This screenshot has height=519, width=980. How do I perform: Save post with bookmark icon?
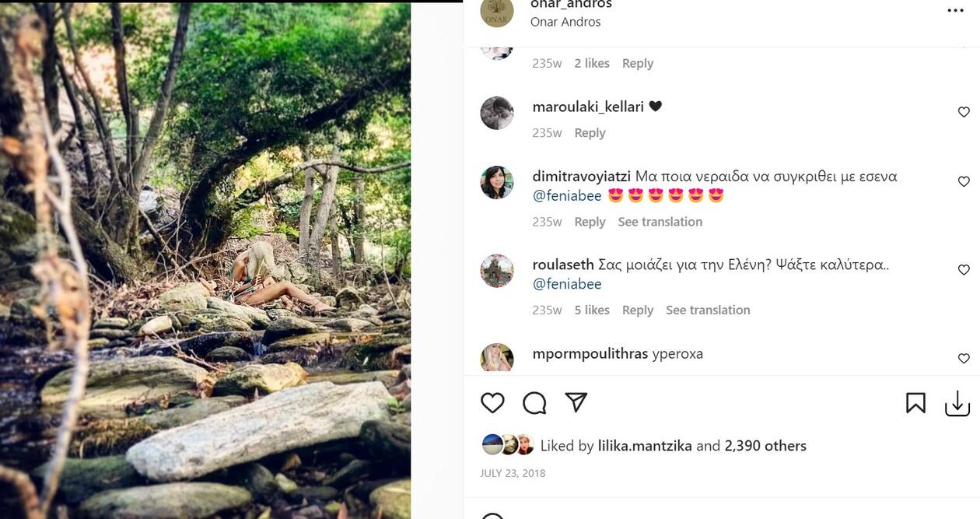pyautogui.click(x=915, y=402)
